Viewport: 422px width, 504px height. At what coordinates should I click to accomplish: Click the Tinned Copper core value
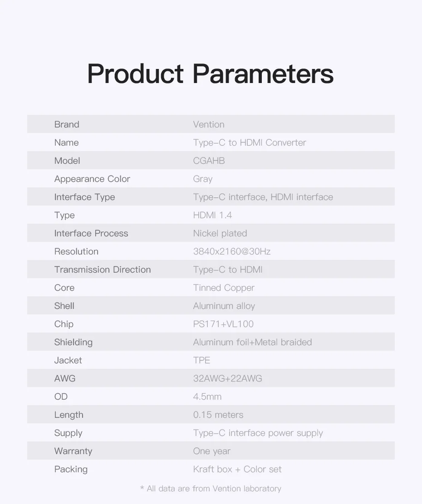[x=224, y=288]
